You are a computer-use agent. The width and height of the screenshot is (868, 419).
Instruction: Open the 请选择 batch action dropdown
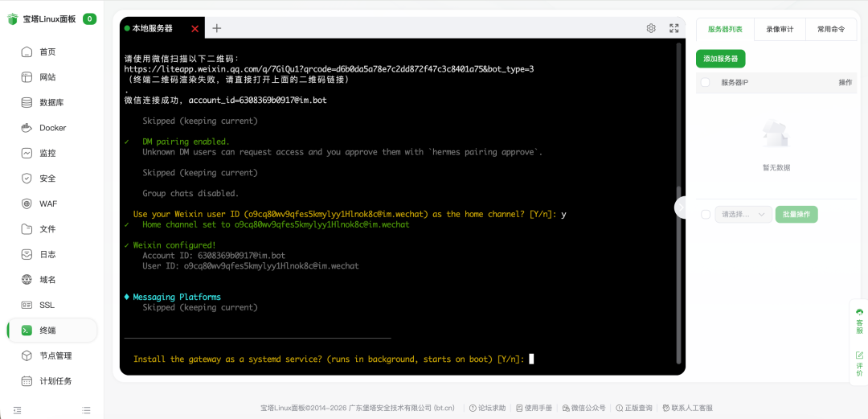[743, 215]
